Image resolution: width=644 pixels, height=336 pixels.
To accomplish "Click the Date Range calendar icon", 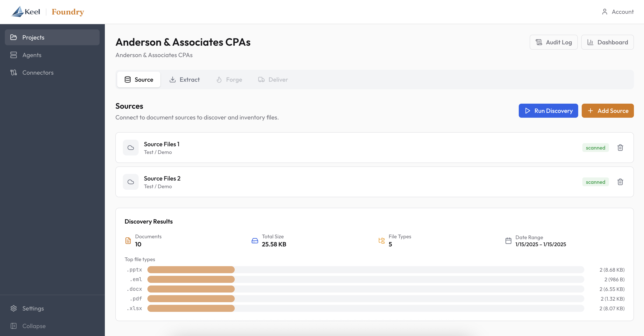I will click(508, 241).
